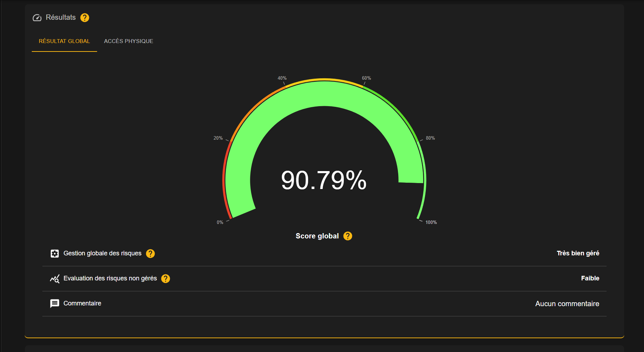This screenshot has height=352, width=644.
Task: Click the Commentaire row label
Action: (x=82, y=303)
